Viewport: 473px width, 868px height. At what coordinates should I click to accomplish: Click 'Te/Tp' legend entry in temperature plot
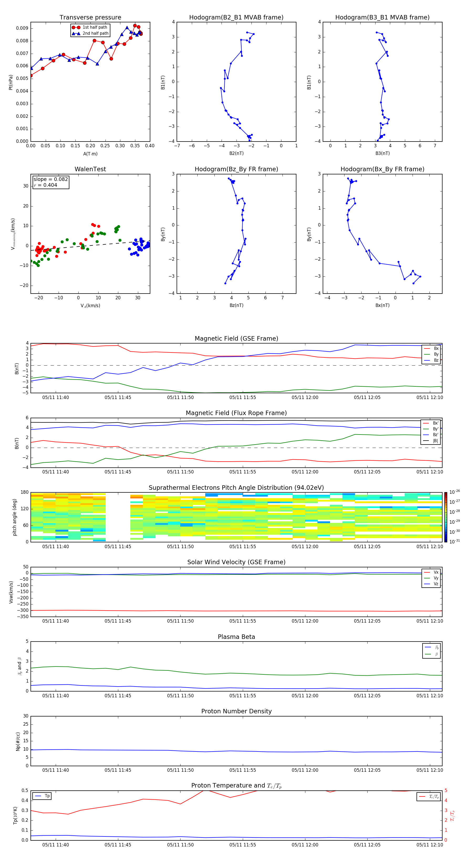[x=429, y=796]
